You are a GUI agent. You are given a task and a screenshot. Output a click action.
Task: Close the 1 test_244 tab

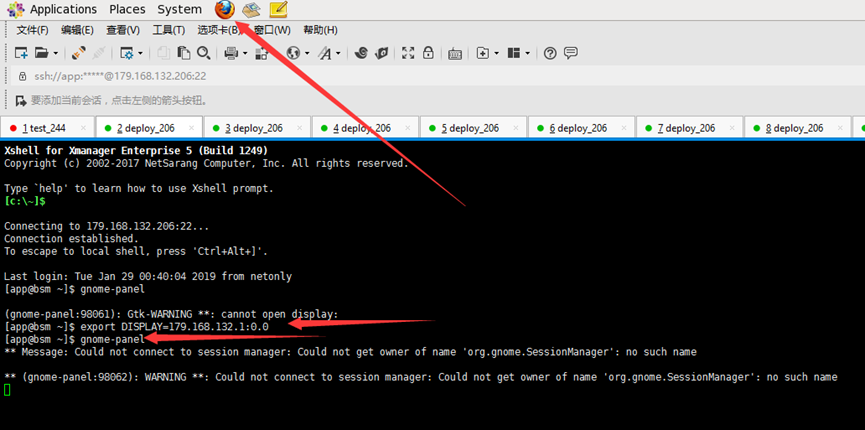(x=83, y=128)
